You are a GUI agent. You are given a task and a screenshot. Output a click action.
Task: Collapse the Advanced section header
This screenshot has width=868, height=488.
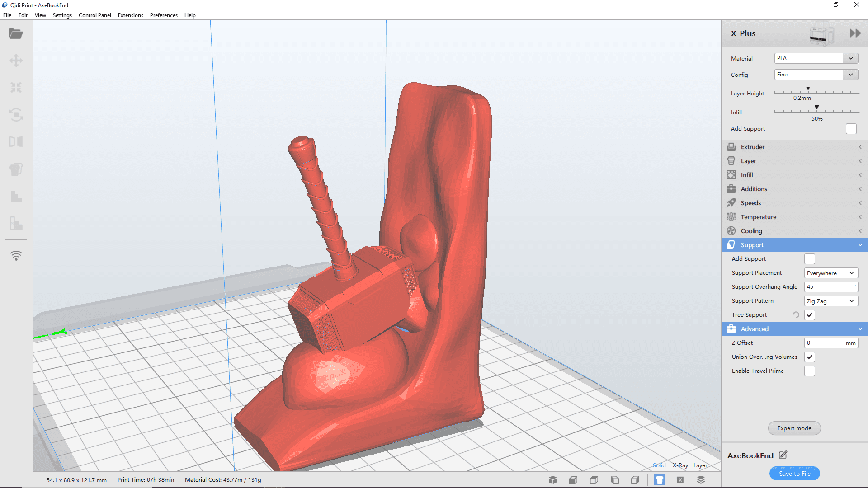pyautogui.click(x=794, y=329)
